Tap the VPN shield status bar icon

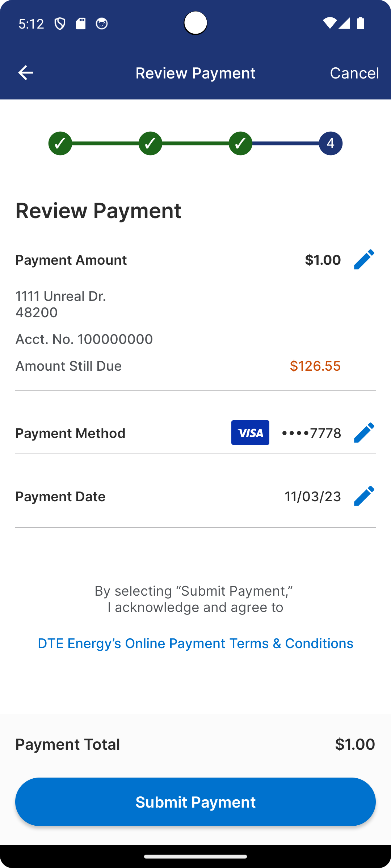pos(60,24)
